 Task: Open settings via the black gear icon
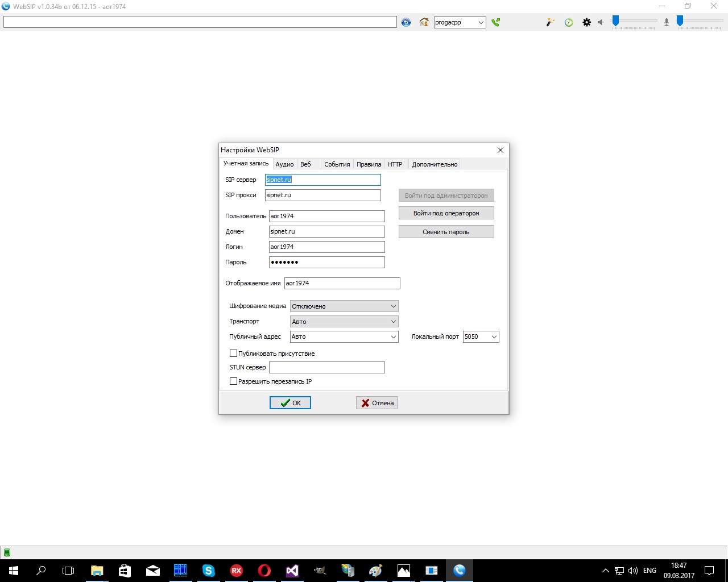[587, 22]
